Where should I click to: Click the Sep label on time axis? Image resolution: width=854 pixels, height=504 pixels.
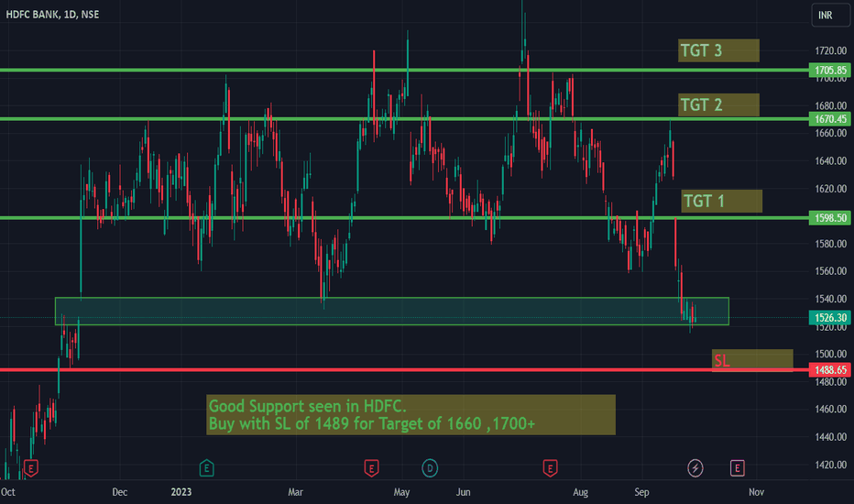[641, 492]
